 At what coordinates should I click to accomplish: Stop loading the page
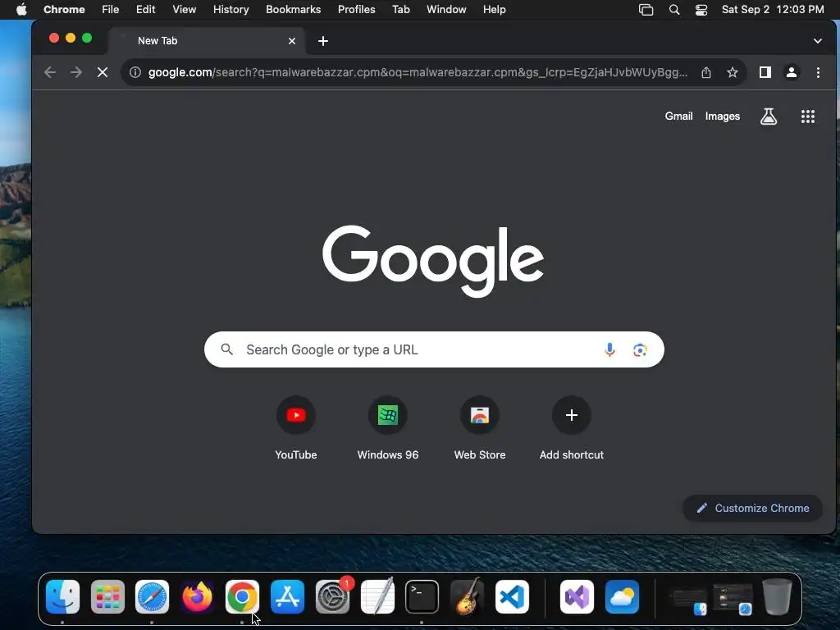point(103,72)
